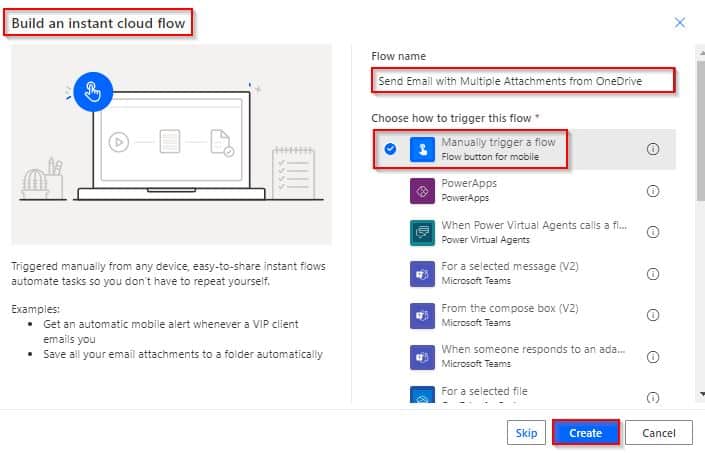Image resolution: width=705 pixels, height=453 pixels.
Task: Click the PowerApps trigger icon
Action: (x=422, y=191)
